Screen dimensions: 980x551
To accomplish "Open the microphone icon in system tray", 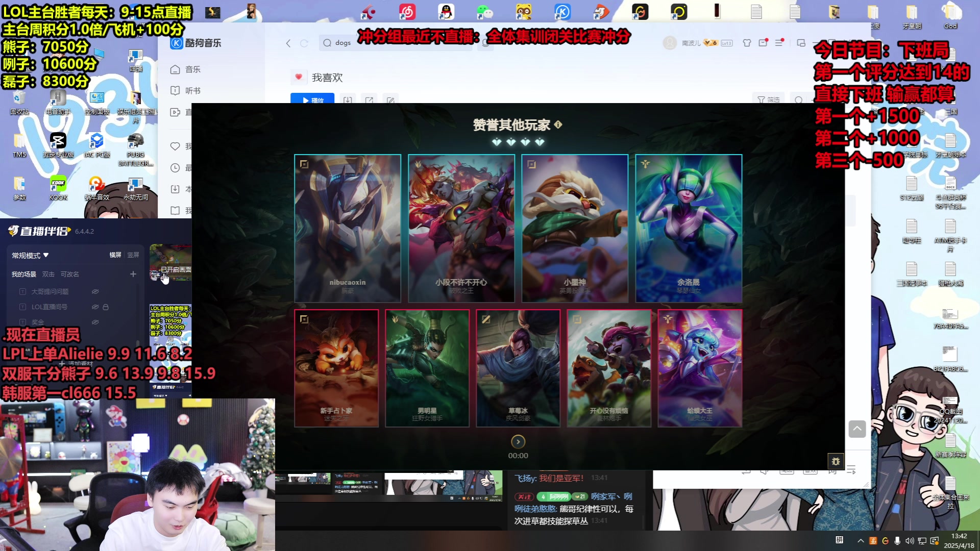I will coord(897,541).
